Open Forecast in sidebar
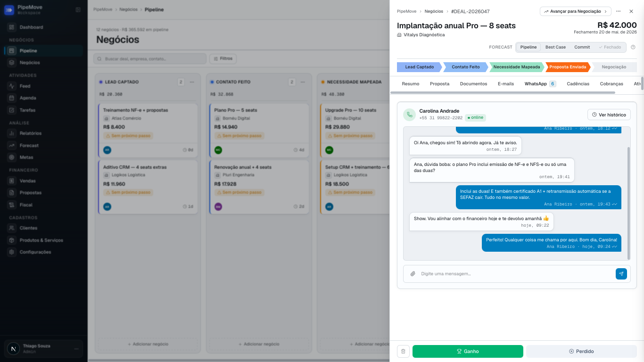This screenshot has height=362, width=644. (x=44, y=146)
